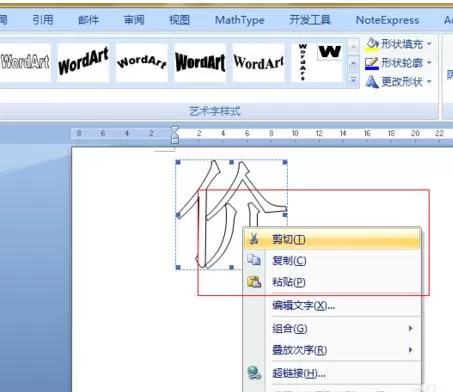Image resolution: width=453 pixels, height=392 pixels.
Task: Click the middle-left WordArt selection handle
Action: [178, 215]
